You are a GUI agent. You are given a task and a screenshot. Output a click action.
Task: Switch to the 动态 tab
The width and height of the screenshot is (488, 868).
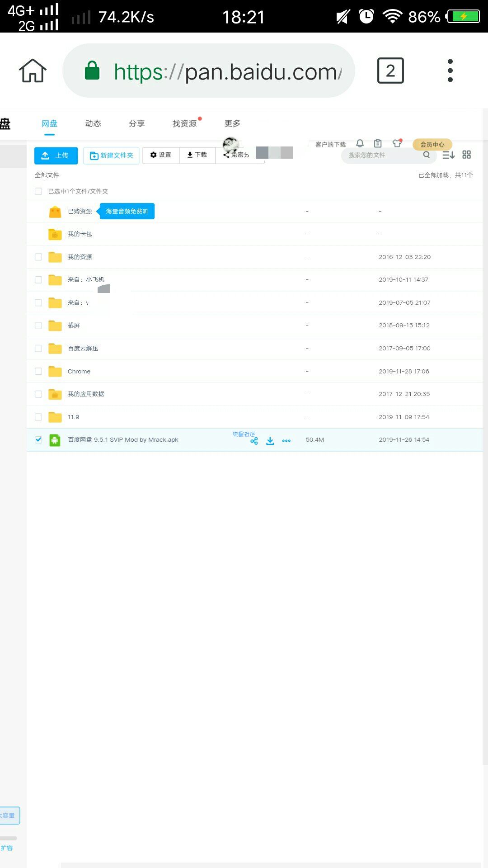[93, 124]
